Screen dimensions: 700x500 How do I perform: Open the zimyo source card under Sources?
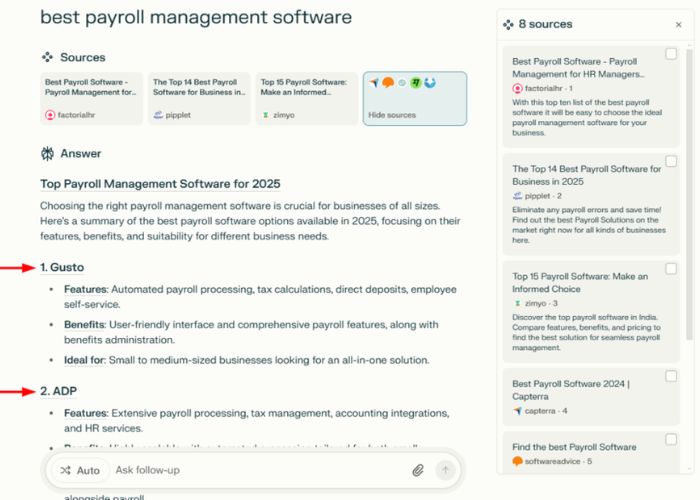[x=307, y=99]
